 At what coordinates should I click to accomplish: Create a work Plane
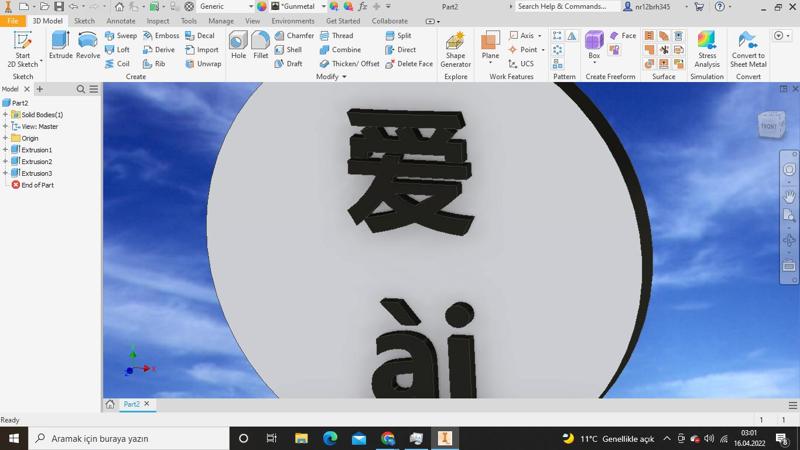click(490, 46)
